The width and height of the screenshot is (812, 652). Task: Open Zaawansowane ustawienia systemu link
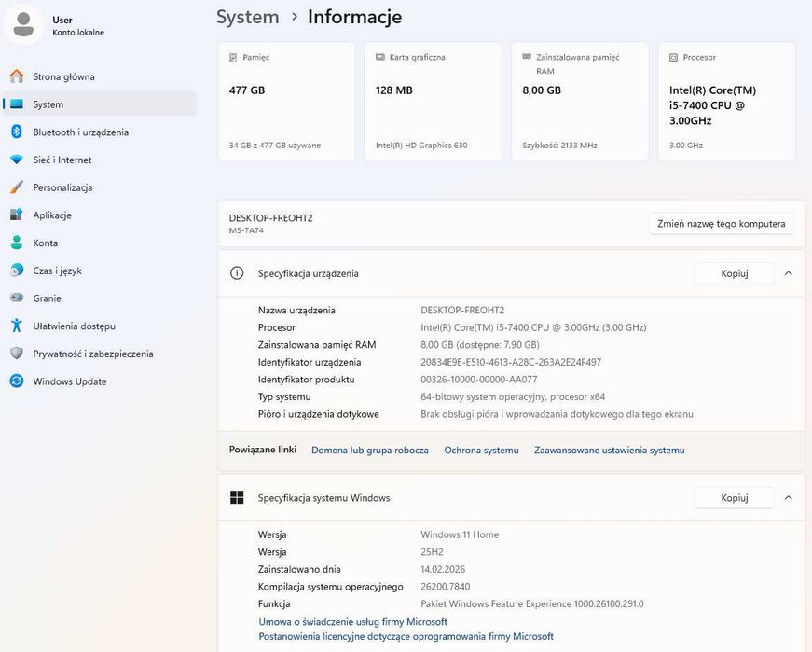pos(609,450)
